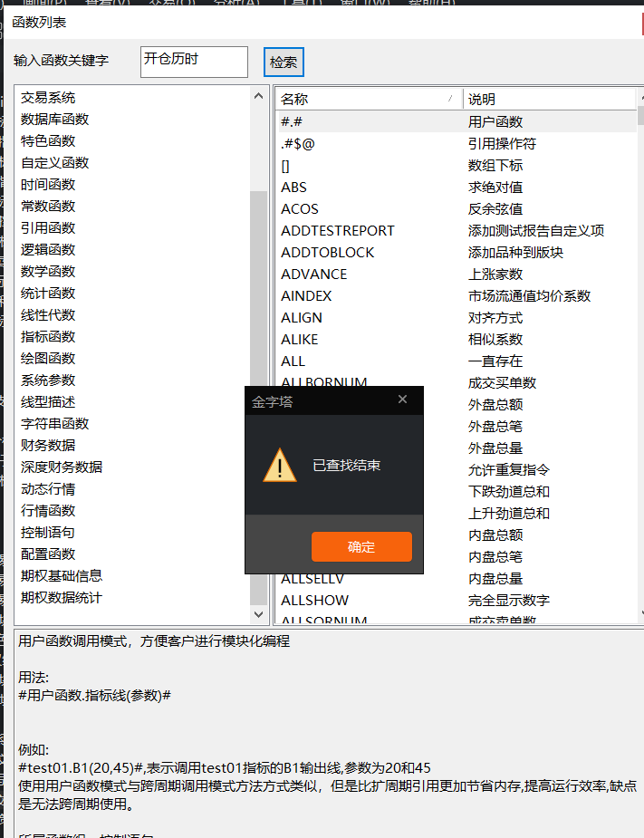Viewport: 644px width, 838px height.
Task: Click the 允许重复指令 description cell
Action: click(509, 470)
